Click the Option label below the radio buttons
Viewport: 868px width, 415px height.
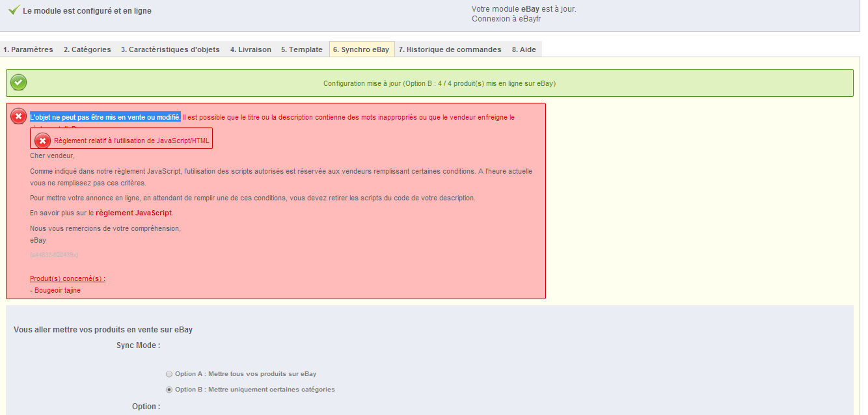point(146,407)
